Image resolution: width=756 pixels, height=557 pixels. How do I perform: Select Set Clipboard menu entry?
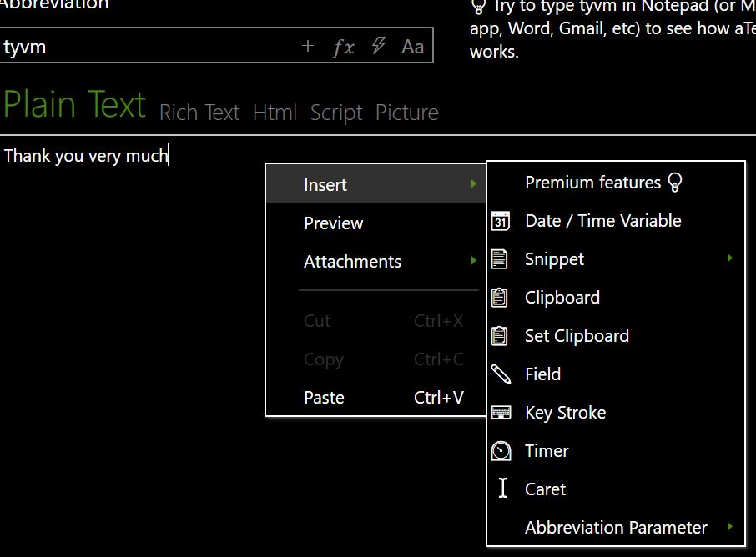577,336
